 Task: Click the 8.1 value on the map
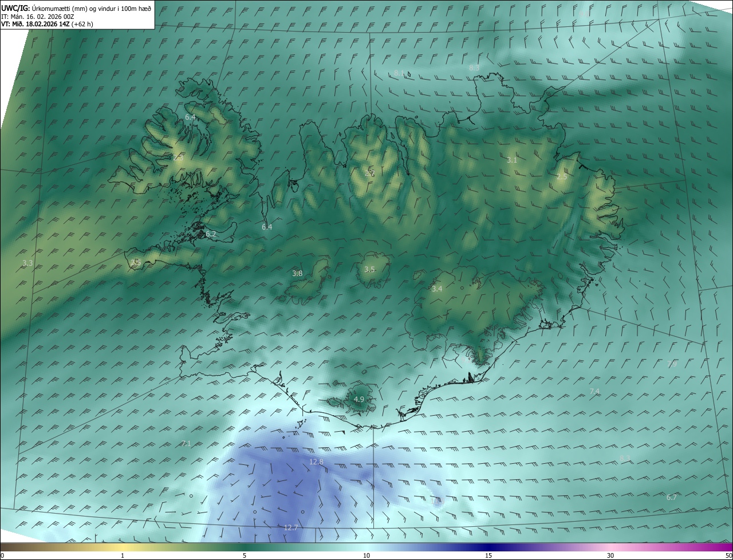399,73
